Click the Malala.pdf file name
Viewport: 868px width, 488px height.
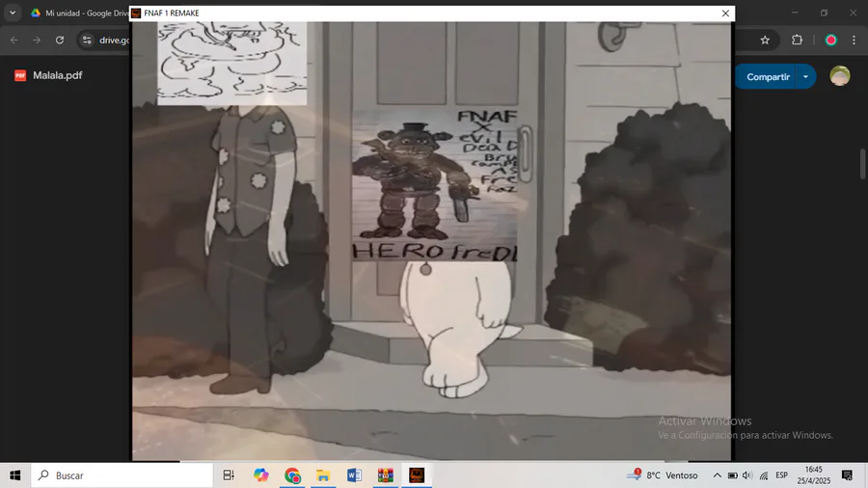point(58,76)
